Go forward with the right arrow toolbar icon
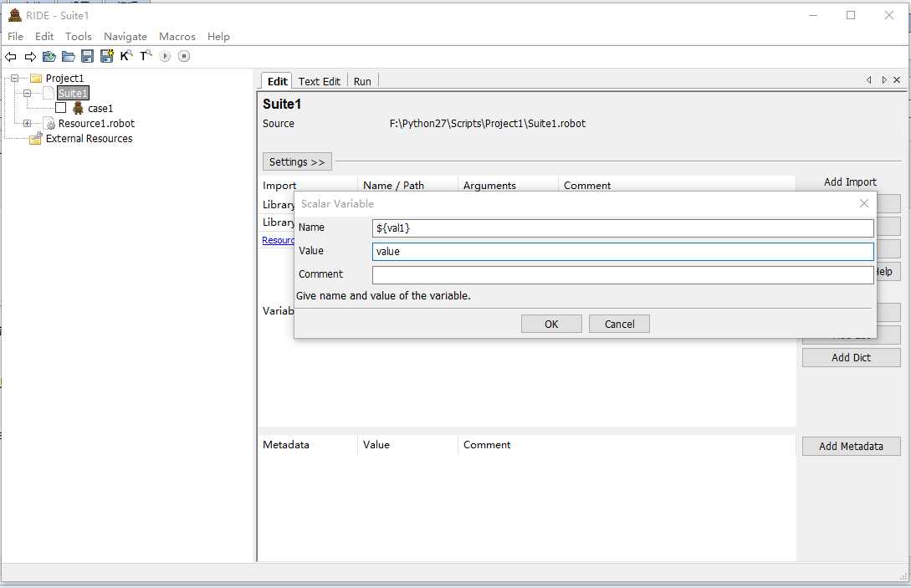The image size is (911, 588). 30,56
